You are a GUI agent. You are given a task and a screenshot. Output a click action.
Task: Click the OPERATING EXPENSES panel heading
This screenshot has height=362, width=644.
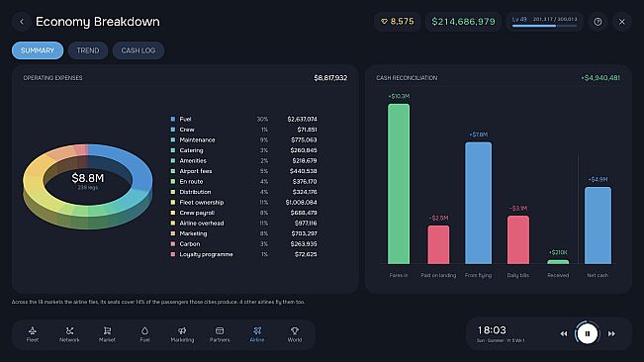pyautogui.click(x=53, y=77)
